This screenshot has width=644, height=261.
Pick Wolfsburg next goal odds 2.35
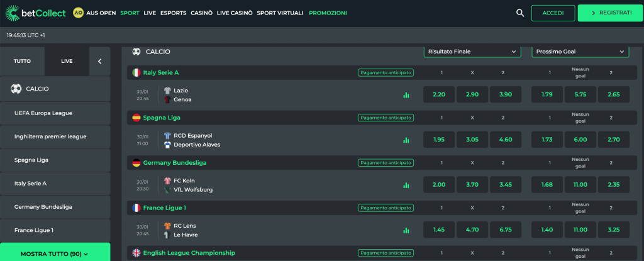click(614, 185)
